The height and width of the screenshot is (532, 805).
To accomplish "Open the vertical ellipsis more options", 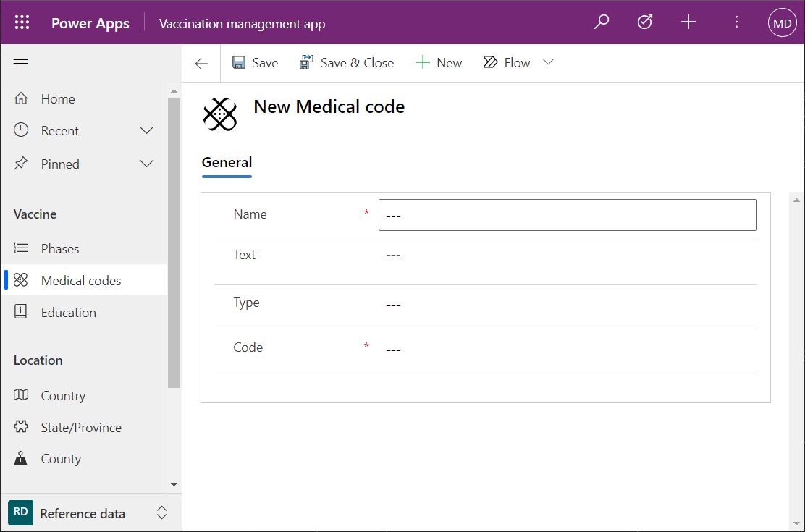I will (736, 22).
